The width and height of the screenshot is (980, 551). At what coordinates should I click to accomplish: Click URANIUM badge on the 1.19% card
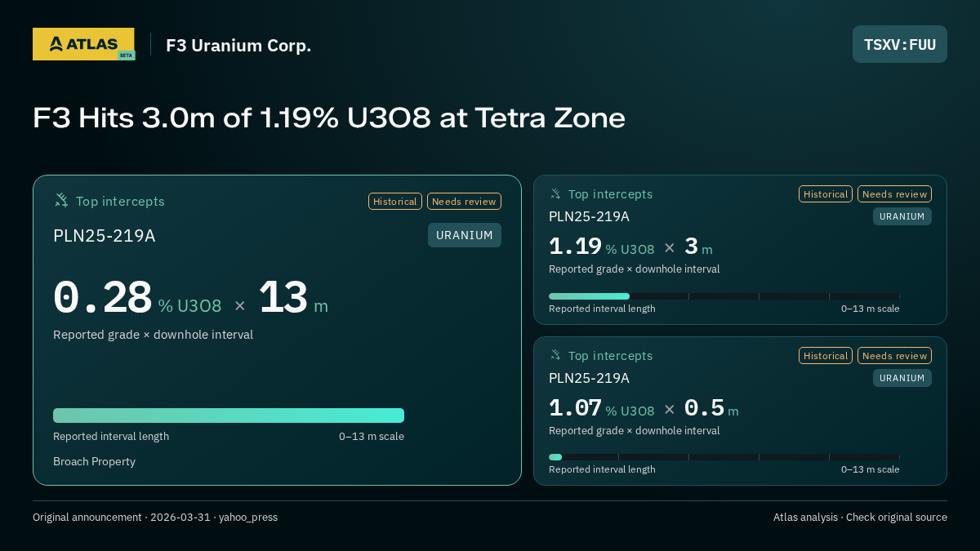(x=902, y=216)
